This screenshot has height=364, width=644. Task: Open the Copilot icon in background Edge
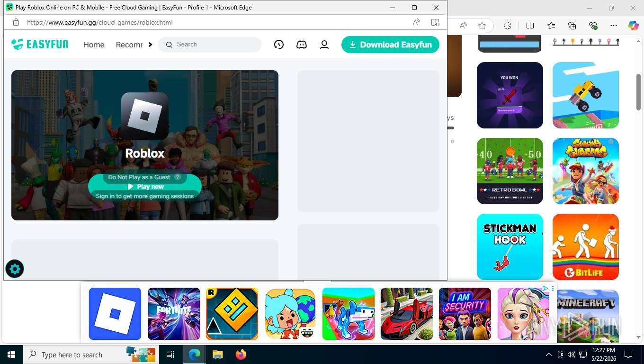pyautogui.click(x=634, y=26)
